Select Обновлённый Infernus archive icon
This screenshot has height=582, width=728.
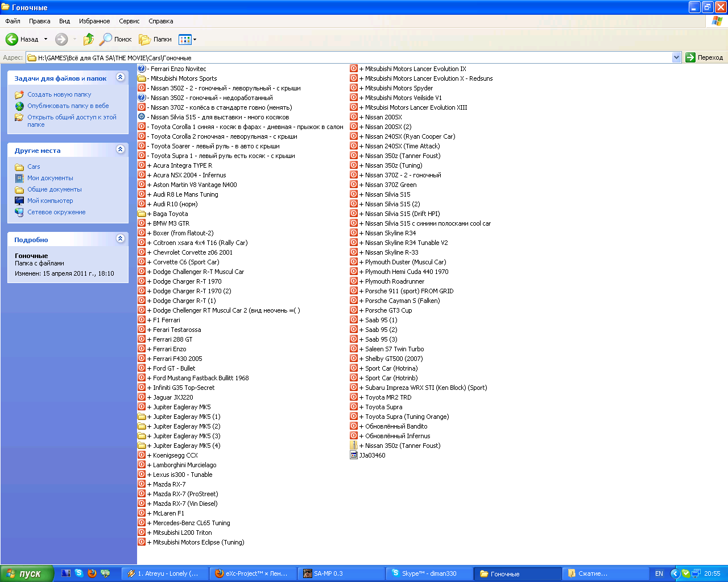tap(354, 436)
